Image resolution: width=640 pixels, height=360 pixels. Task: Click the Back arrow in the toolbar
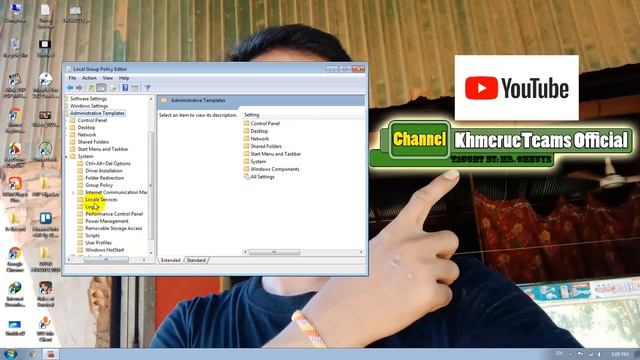click(70, 88)
